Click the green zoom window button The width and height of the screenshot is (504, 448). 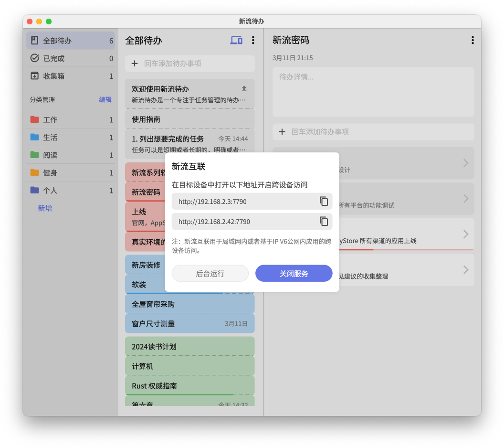tap(49, 21)
